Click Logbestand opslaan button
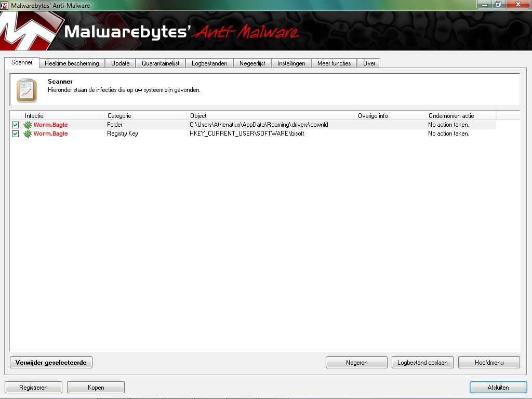This screenshot has height=399, width=532. [x=422, y=362]
